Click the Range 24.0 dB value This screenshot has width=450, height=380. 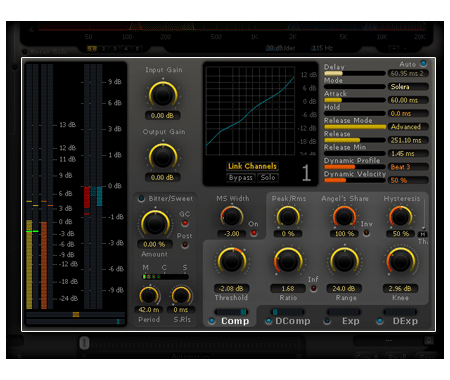click(344, 288)
